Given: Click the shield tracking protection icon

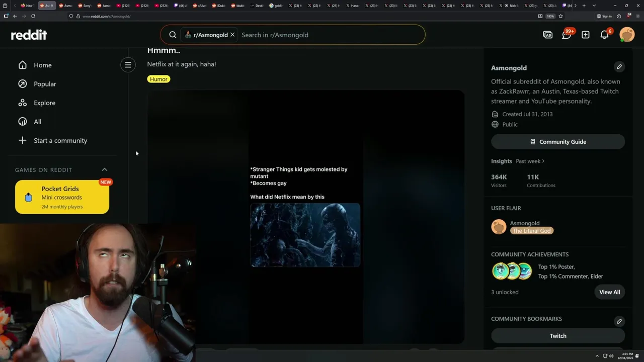Looking at the screenshot, I should [71, 16].
